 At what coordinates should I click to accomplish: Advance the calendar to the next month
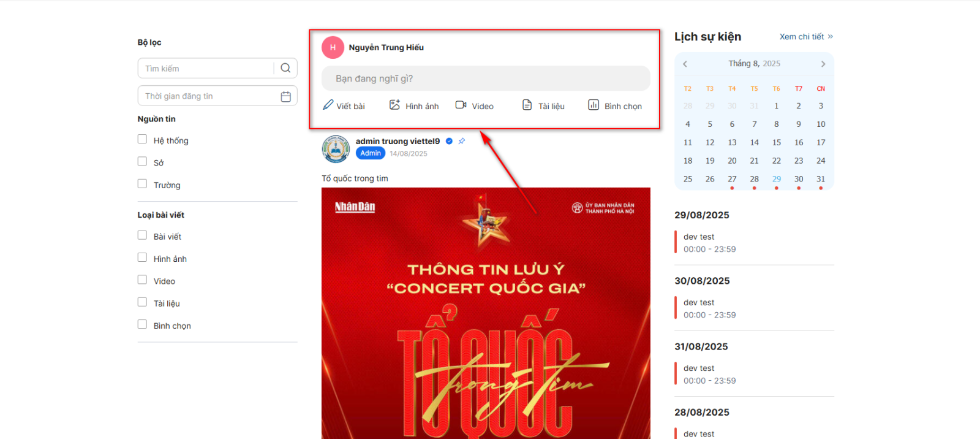[823, 64]
